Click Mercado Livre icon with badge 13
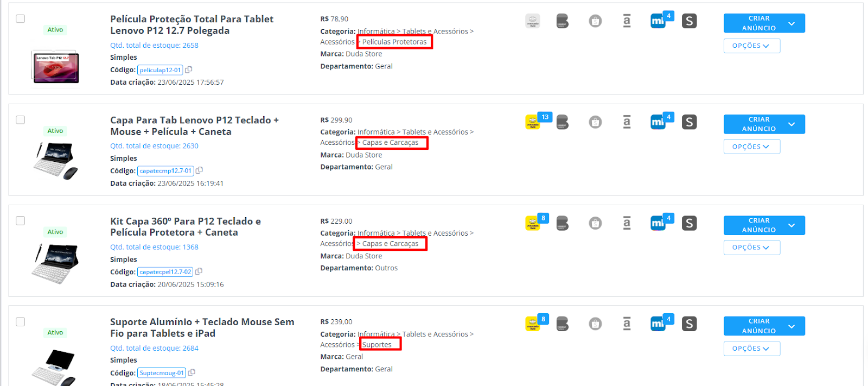This screenshot has height=386, width=868. click(x=532, y=122)
